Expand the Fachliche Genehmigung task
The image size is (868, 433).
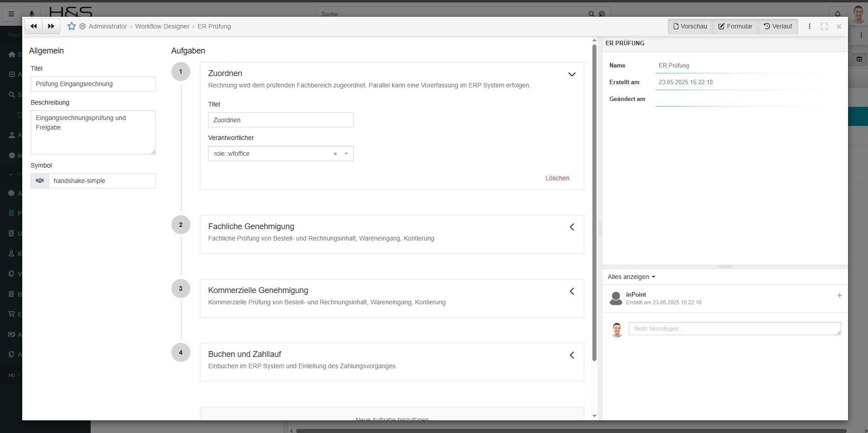pyautogui.click(x=572, y=227)
